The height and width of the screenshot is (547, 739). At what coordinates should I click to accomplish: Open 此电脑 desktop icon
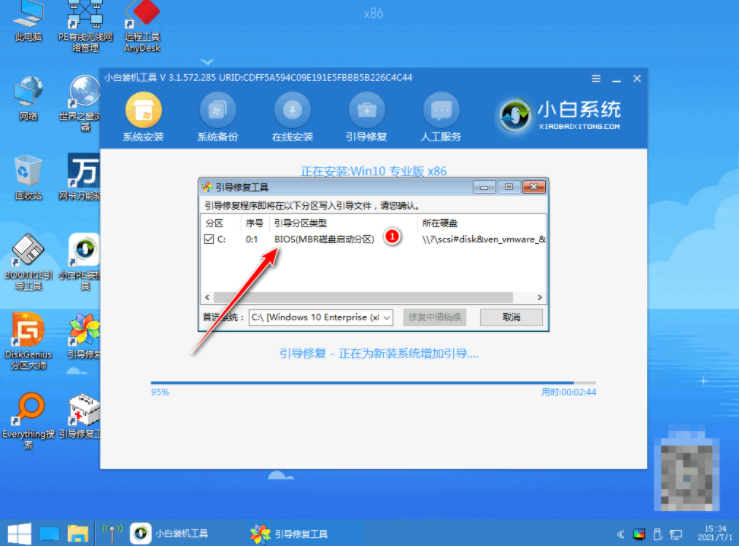click(28, 22)
